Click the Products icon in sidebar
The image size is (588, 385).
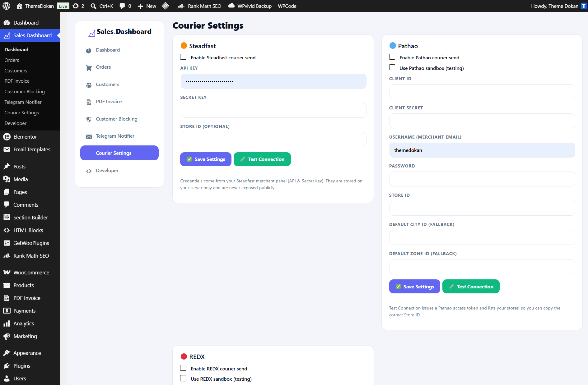7,285
